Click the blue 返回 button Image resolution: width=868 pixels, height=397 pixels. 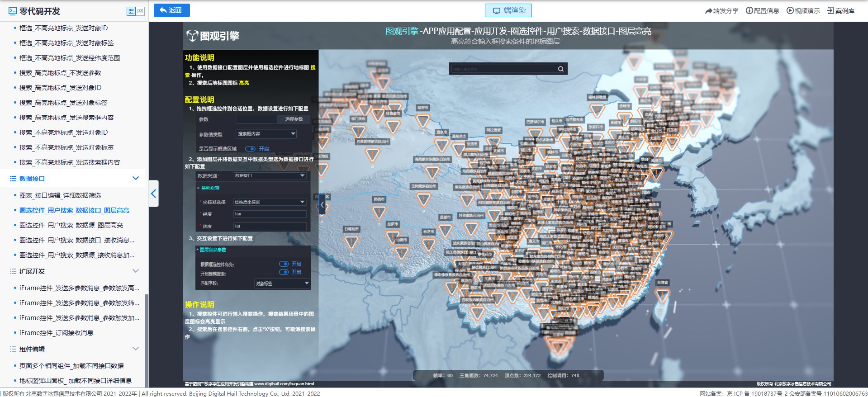(x=171, y=10)
